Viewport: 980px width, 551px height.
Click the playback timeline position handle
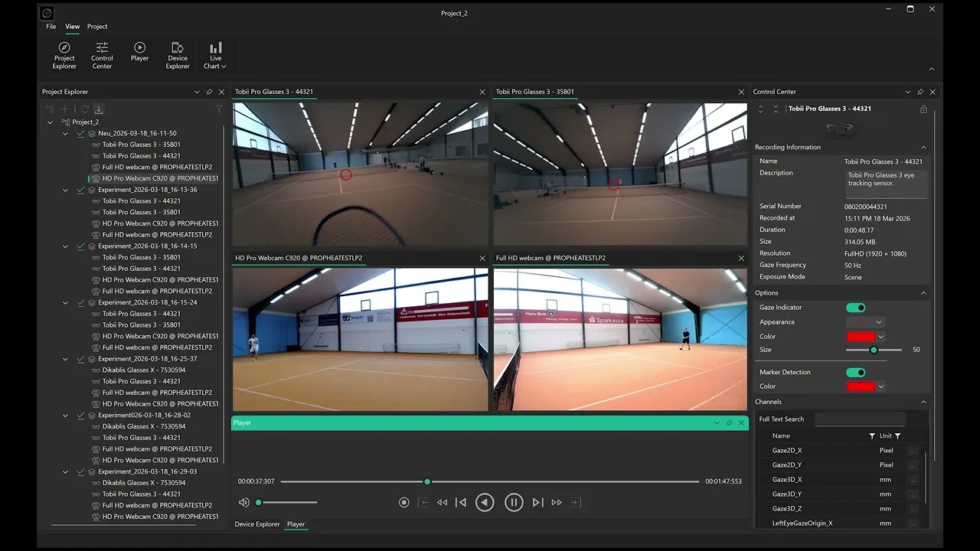[x=427, y=481]
